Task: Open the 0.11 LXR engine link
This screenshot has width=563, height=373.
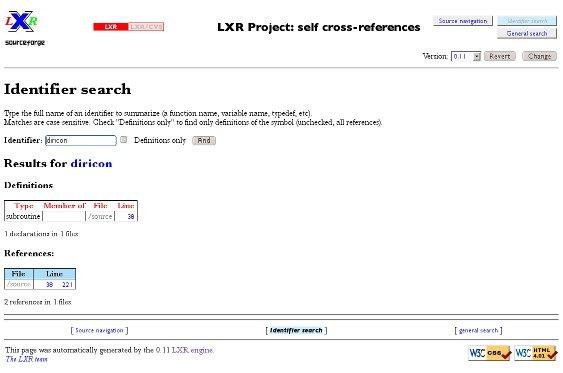Action: pos(184,350)
